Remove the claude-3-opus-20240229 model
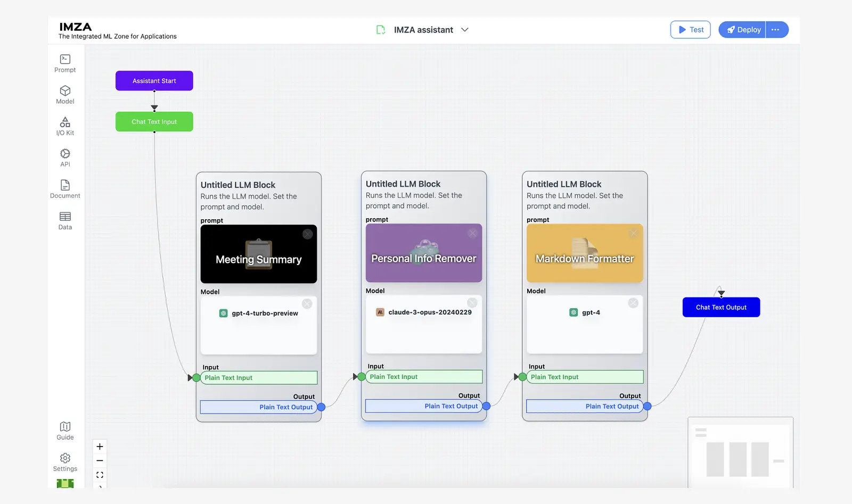Viewport: 852px width, 504px height. 472,303
